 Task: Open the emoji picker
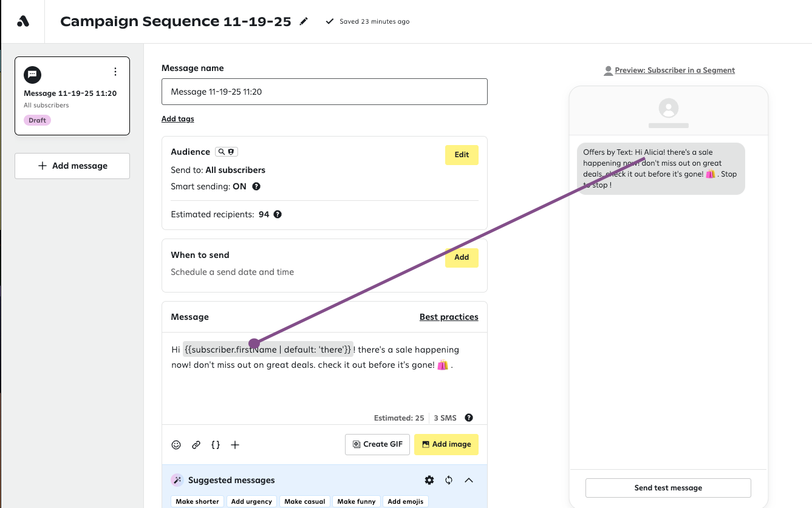pyautogui.click(x=176, y=445)
